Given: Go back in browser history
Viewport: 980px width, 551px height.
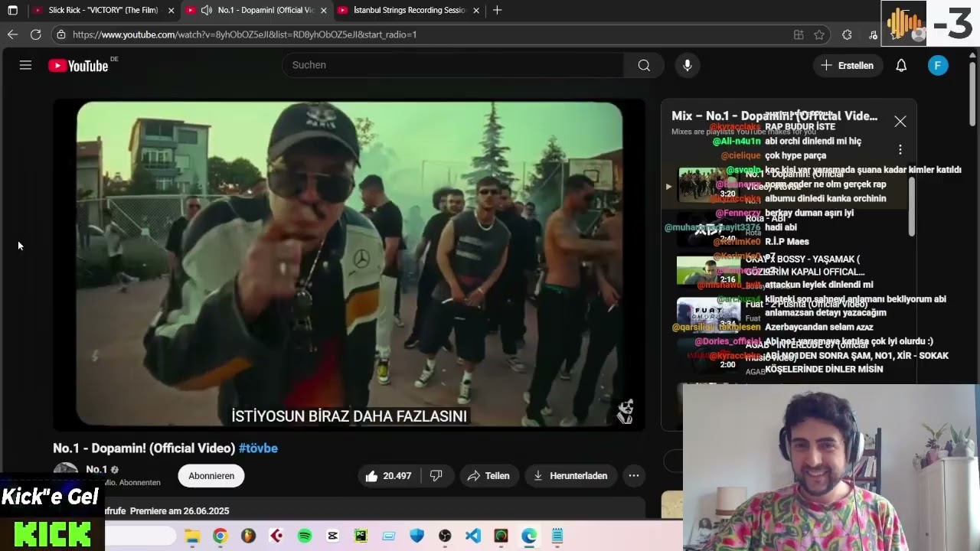Looking at the screenshot, I should pyautogui.click(x=12, y=34).
